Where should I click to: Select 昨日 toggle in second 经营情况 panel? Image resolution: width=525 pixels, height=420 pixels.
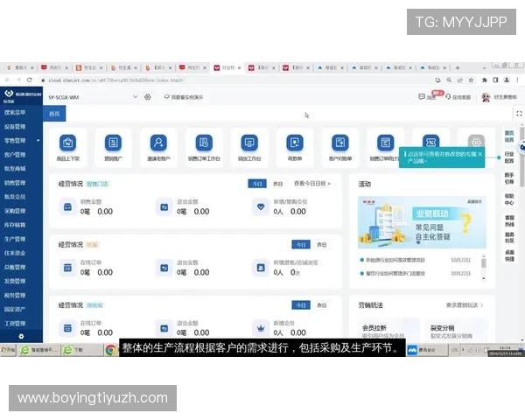click(x=321, y=244)
